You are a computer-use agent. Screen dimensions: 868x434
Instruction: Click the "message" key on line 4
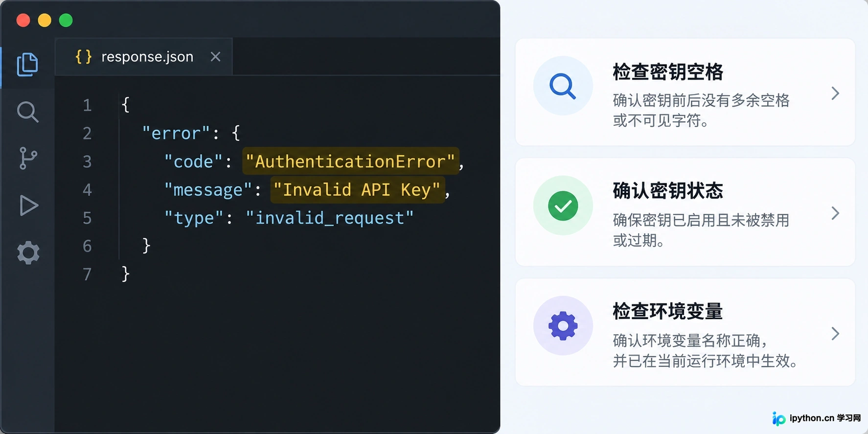click(208, 189)
